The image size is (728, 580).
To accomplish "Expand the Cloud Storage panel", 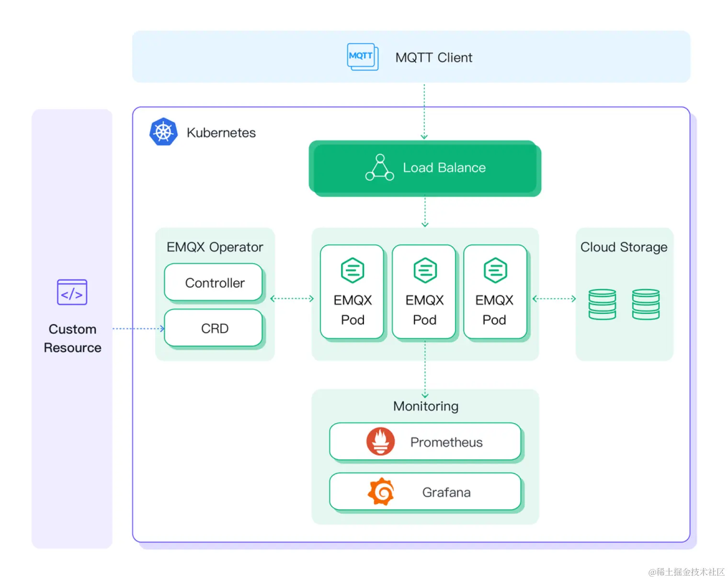I will (x=624, y=247).
